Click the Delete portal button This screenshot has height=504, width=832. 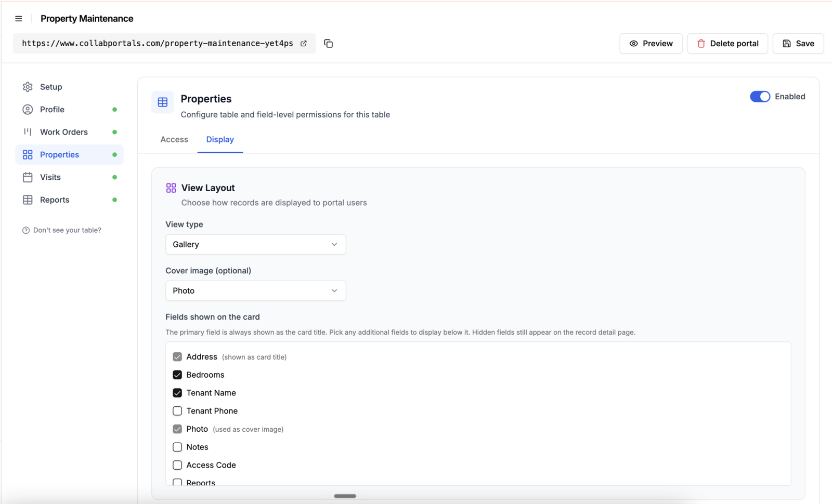point(727,44)
